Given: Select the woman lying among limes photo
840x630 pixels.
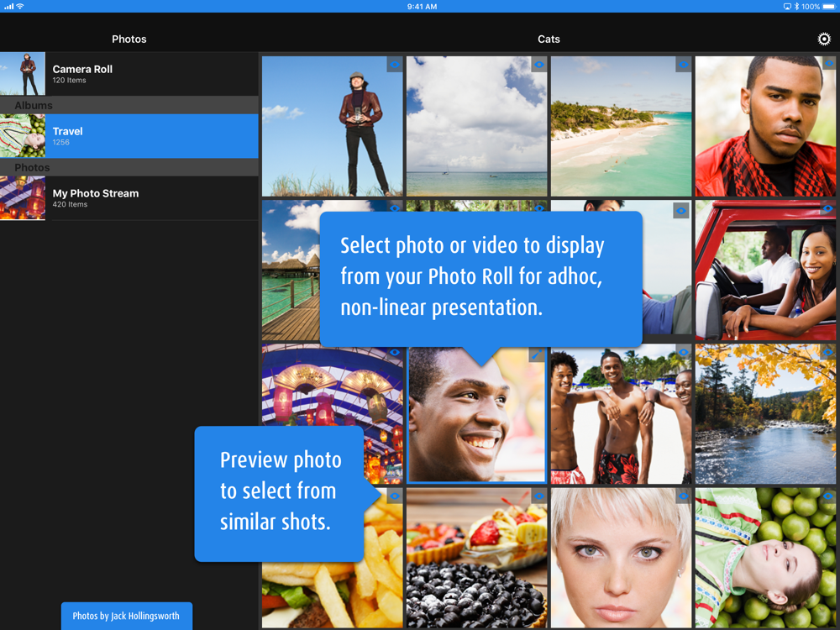Looking at the screenshot, I should pos(765,559).
